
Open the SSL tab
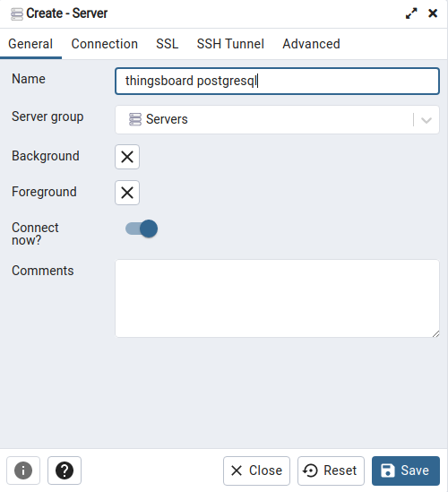tap(168, 44)
